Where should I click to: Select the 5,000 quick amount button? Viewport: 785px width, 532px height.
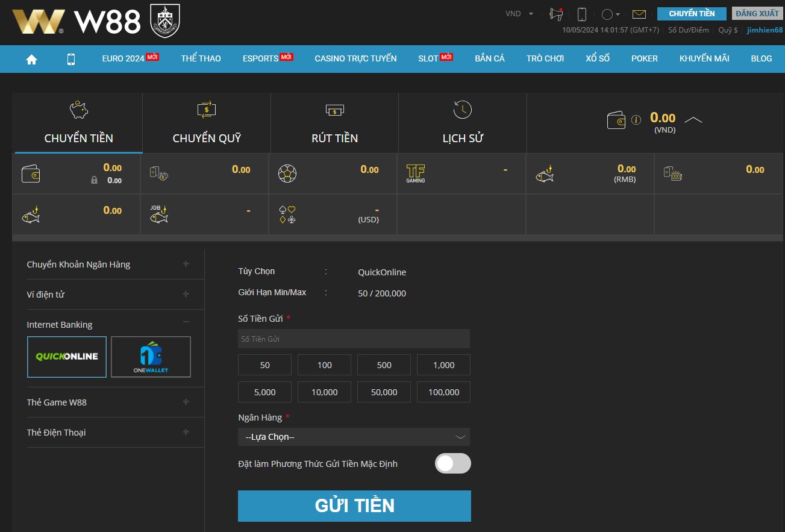click(x=265, y=392)
